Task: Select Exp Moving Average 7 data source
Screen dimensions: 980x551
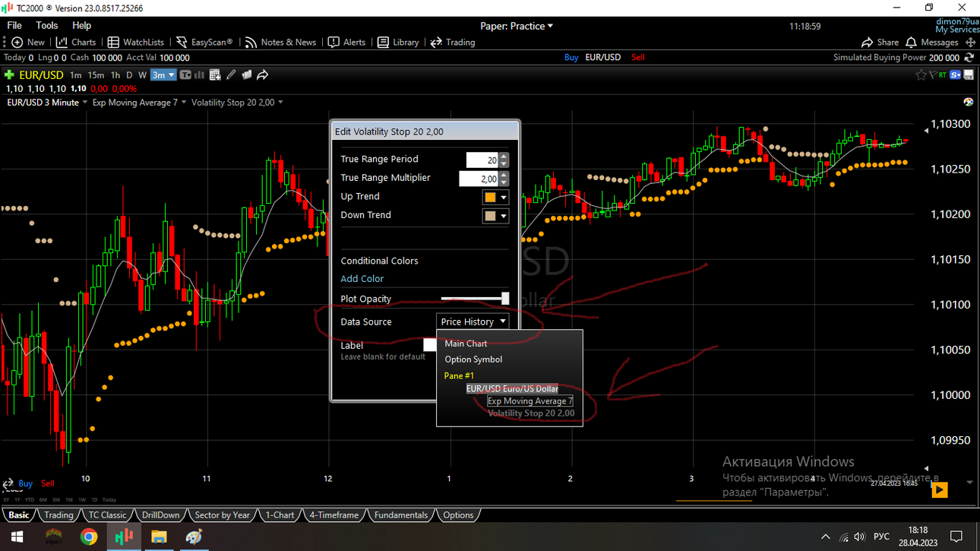Action: pyautogui.click(x=530, y=401)
